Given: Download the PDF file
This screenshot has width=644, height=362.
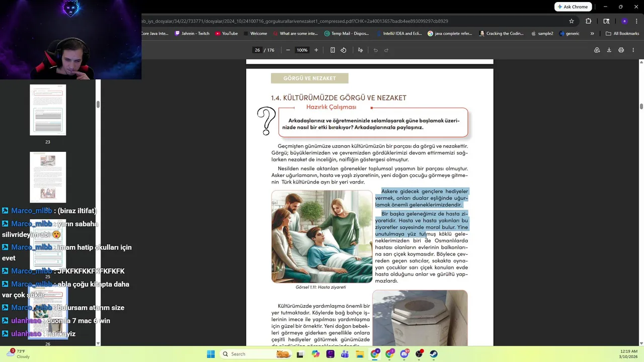Looking at the screenshot, I should click(x=609, y=50).
